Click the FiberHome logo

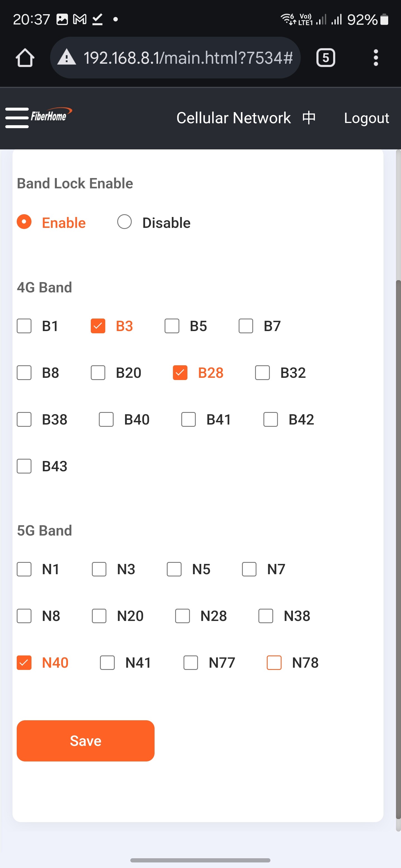click(x=51, y=115)
